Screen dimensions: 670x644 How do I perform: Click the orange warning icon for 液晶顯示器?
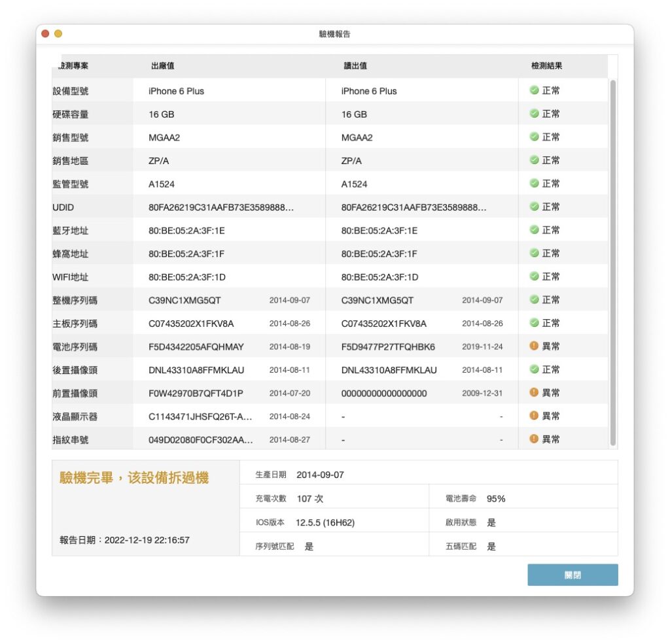click(x=534, y=416)
